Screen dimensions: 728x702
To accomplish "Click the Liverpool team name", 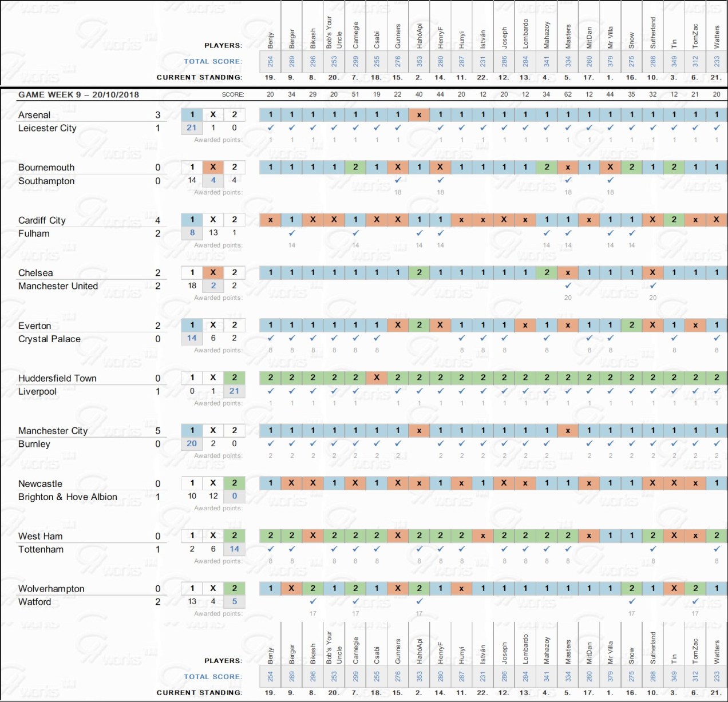I will 37,391.
